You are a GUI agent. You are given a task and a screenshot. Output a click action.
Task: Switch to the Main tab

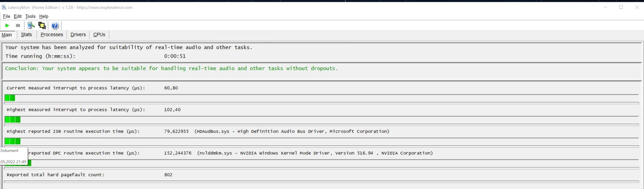click(7, 35)
